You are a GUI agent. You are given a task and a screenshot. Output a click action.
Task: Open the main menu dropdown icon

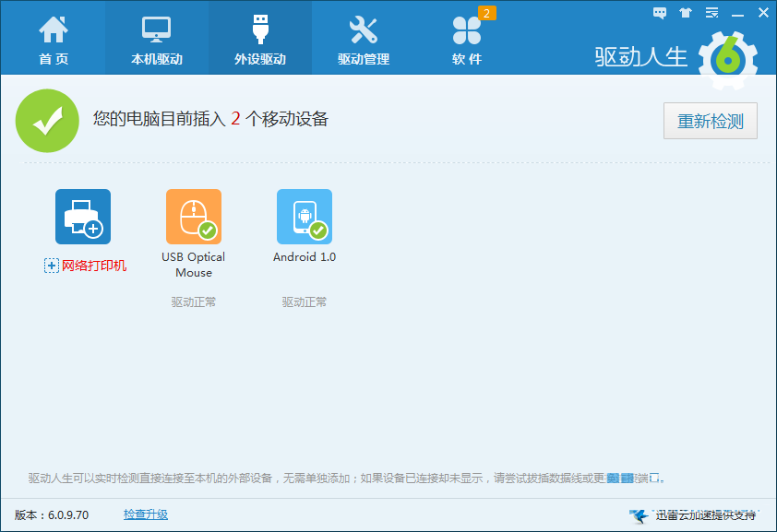[711, 13]
